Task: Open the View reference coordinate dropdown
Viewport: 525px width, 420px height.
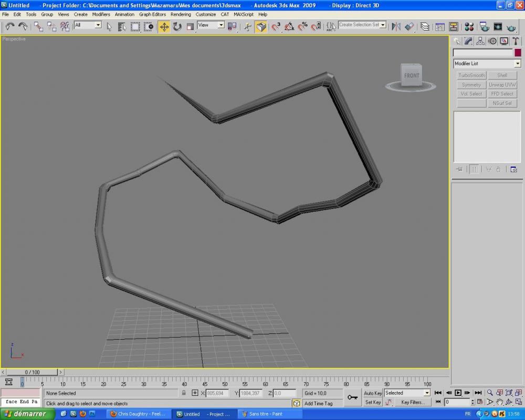Action: 220,25
